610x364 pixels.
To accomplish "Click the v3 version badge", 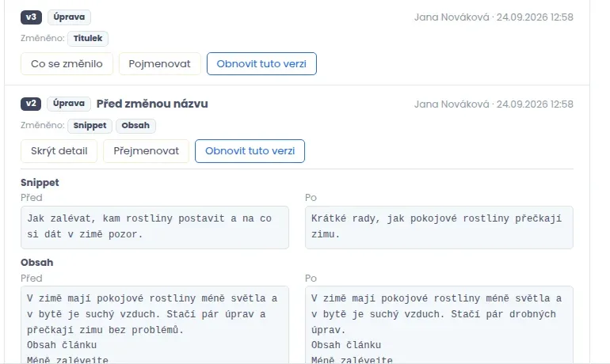I will pyautogui.click(x=31, y=17).
